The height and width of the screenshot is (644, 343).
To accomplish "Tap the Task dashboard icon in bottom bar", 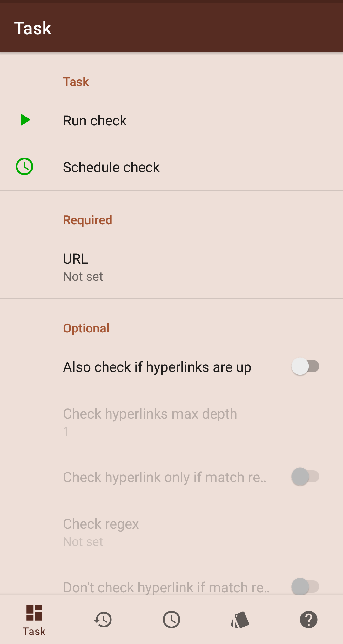I will point(34,613).
